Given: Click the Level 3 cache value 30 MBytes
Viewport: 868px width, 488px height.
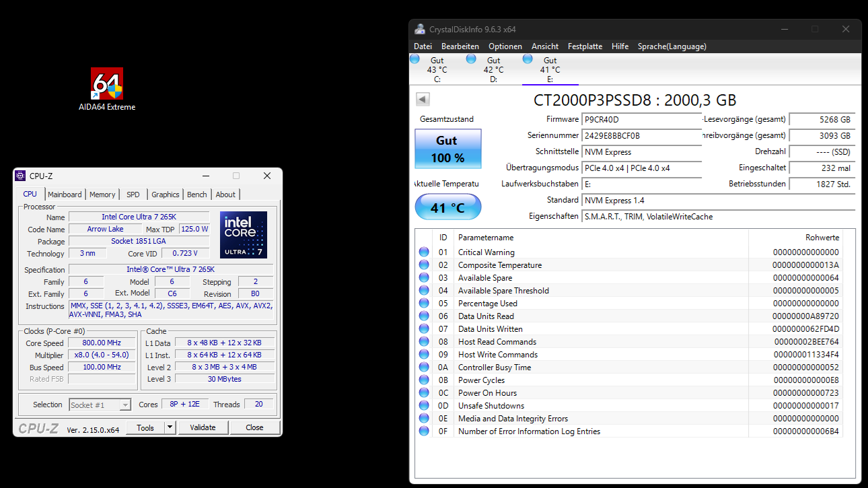Looking at the screenshot, I should click(225, 379).
